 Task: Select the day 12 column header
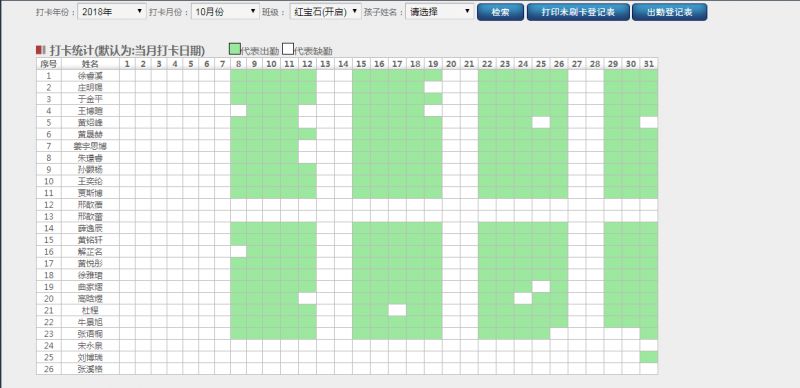[307, 64]
